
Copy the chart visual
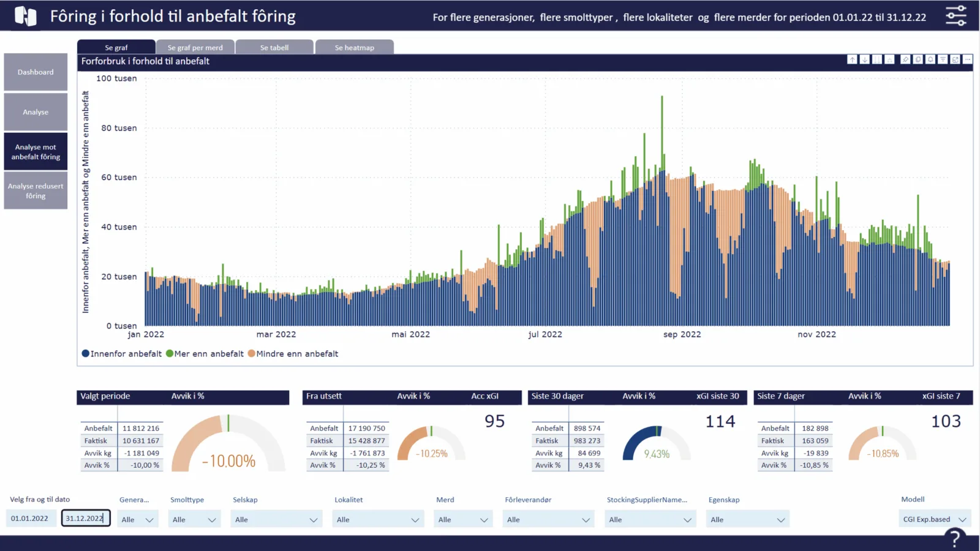click(918, 59)
